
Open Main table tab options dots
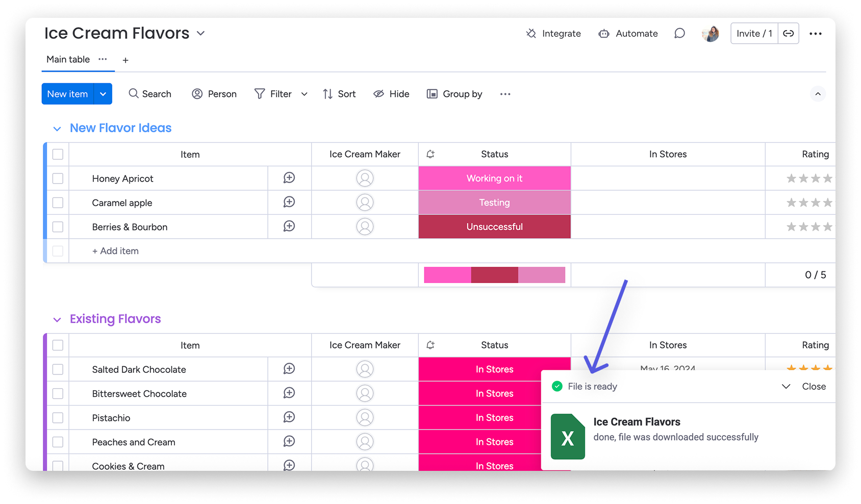click(x=103, y=59)
